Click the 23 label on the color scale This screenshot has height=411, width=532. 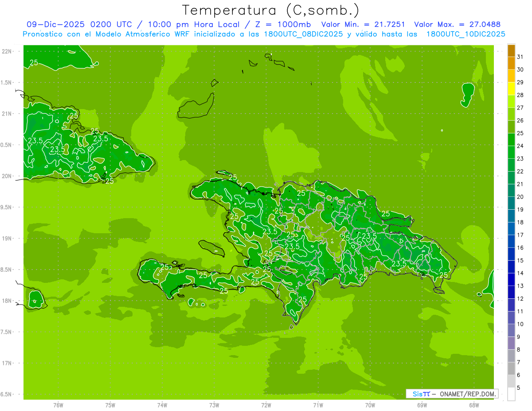click(520, 159)
